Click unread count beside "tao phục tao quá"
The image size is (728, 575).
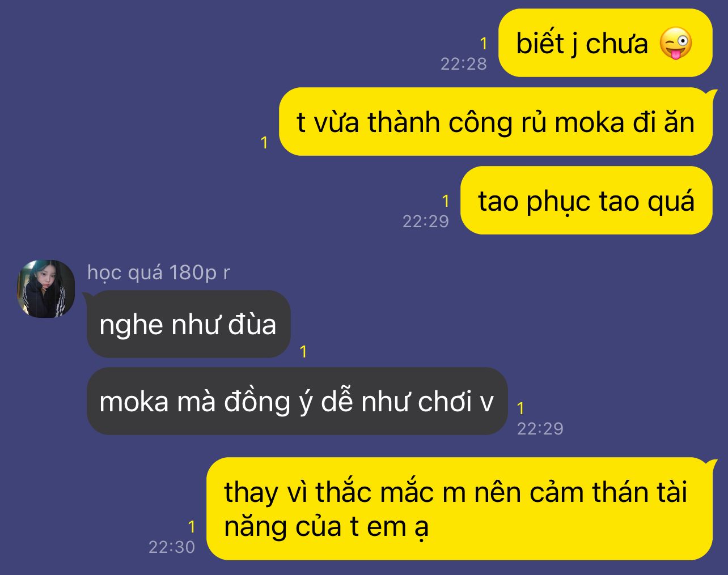(x=446, y=201)
